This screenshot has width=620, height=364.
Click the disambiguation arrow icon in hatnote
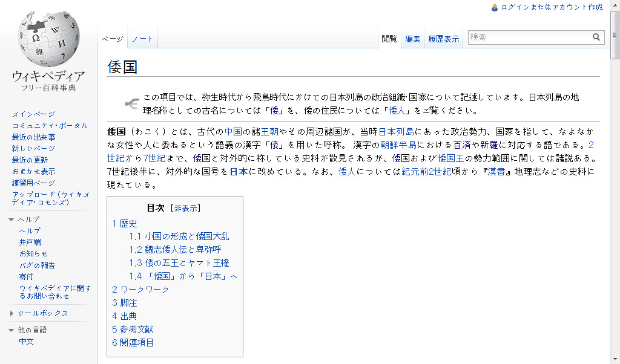point(131,104)
